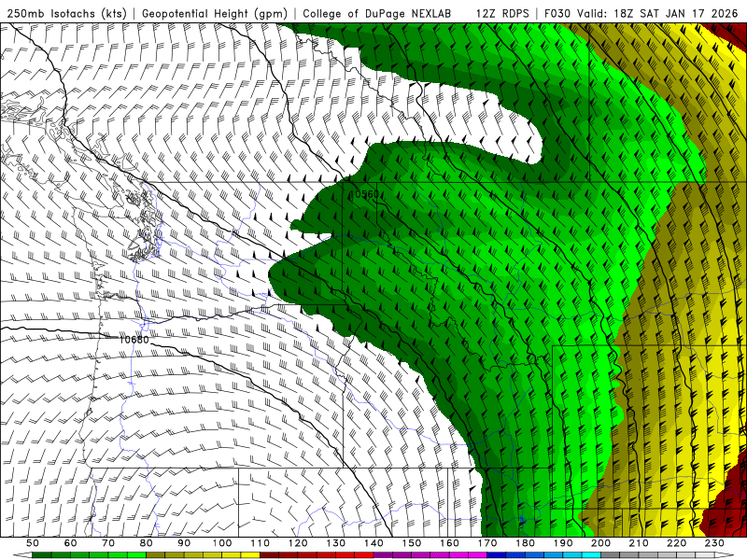This screenshot has width=747, height=560.
Task: Click the 70 value on the color scale
Action: pyautogui.click(x=108, y=543)
